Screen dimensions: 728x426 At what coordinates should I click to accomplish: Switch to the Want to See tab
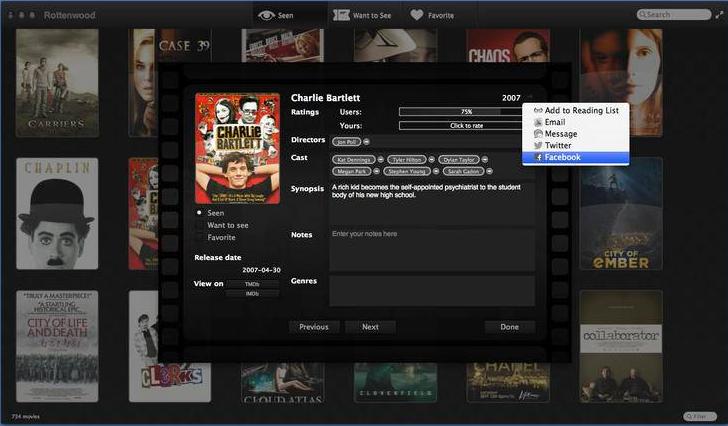tap(362, 15)
